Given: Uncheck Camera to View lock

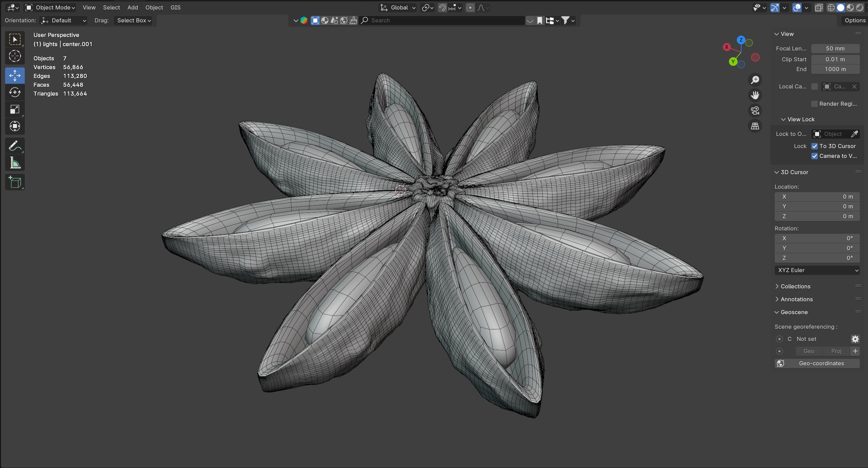Looking at the screenshot, I should click(x=814, y=156).
